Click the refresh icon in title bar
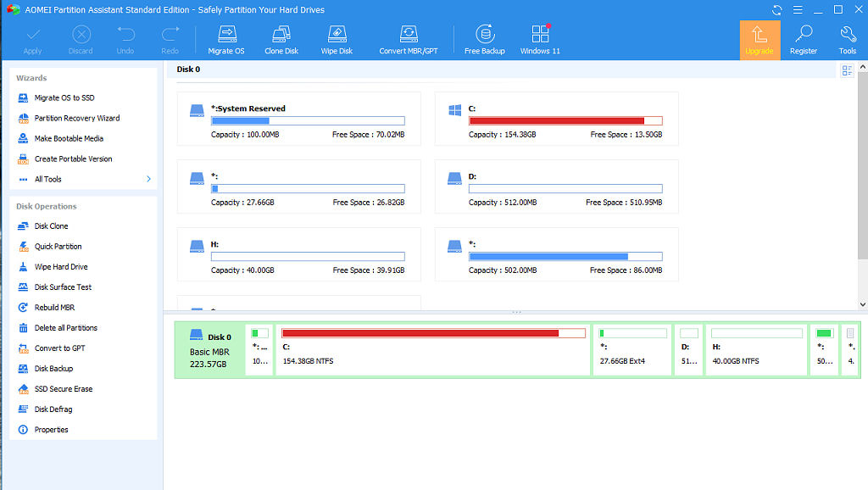 [x=777, y=10]
